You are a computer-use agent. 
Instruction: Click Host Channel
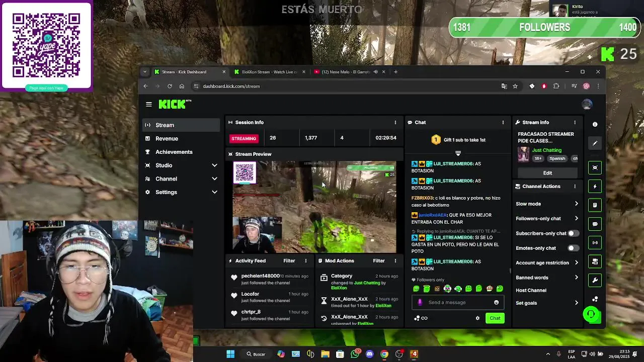[x=531, y=290]
